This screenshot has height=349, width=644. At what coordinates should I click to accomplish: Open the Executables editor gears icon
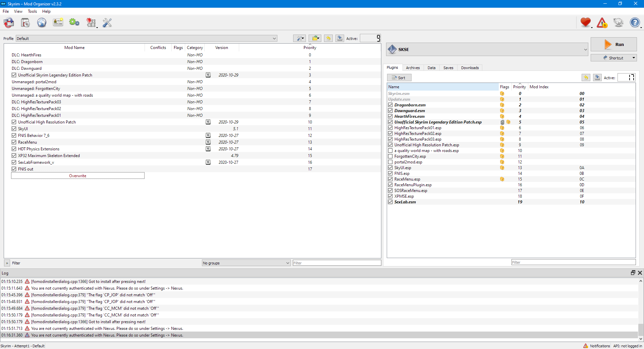[74, 23]
